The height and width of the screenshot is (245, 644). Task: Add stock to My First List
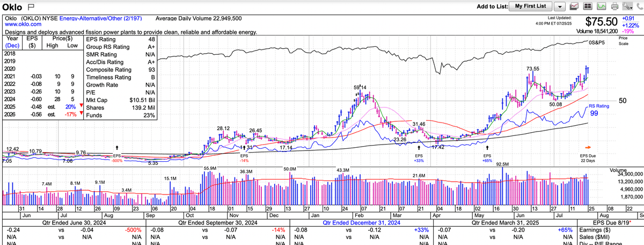click(x=531, y=6)
